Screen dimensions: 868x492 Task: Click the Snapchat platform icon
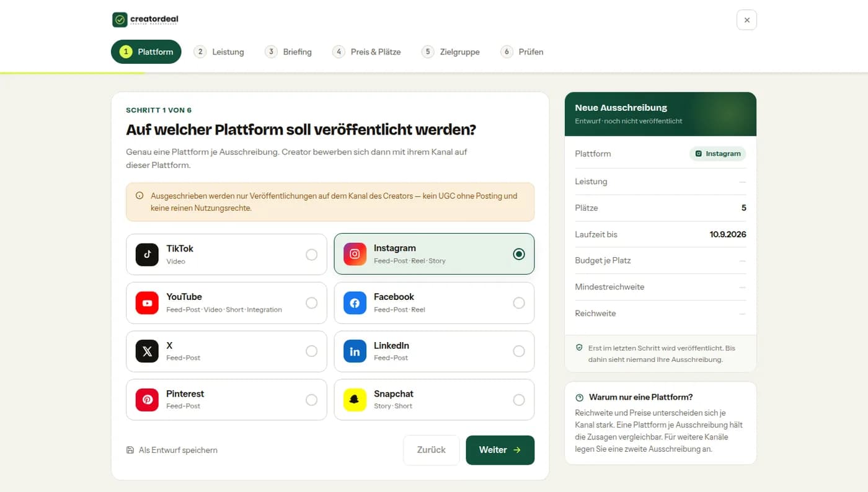pyautogui.click(x=355, y=400)
